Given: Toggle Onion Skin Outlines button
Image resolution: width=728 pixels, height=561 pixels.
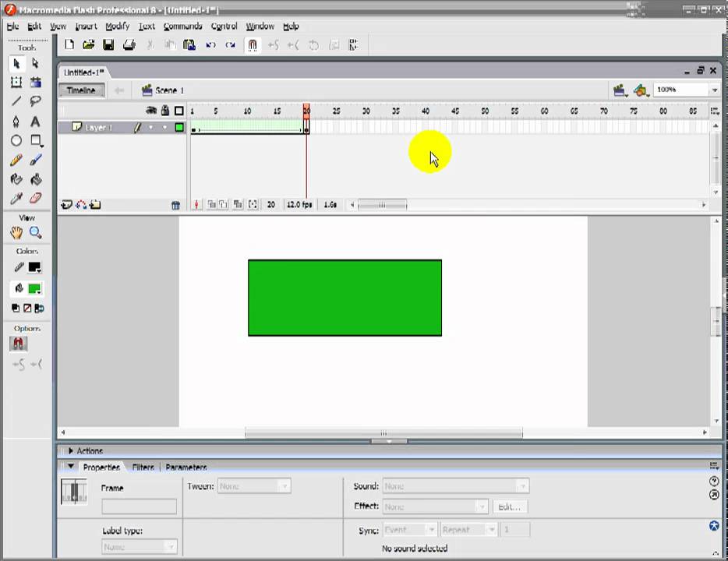Looking at the screenshot, I should (224, 204).
